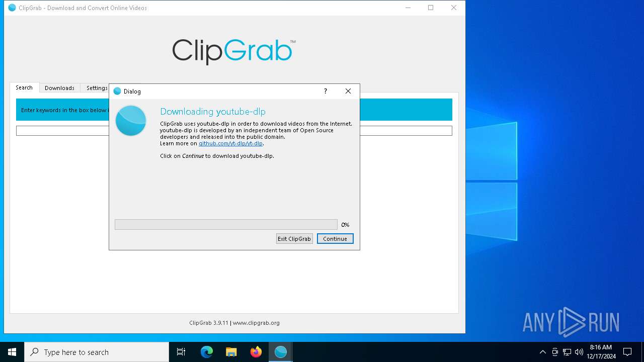Click the dialog help question mark

(325, 91)
